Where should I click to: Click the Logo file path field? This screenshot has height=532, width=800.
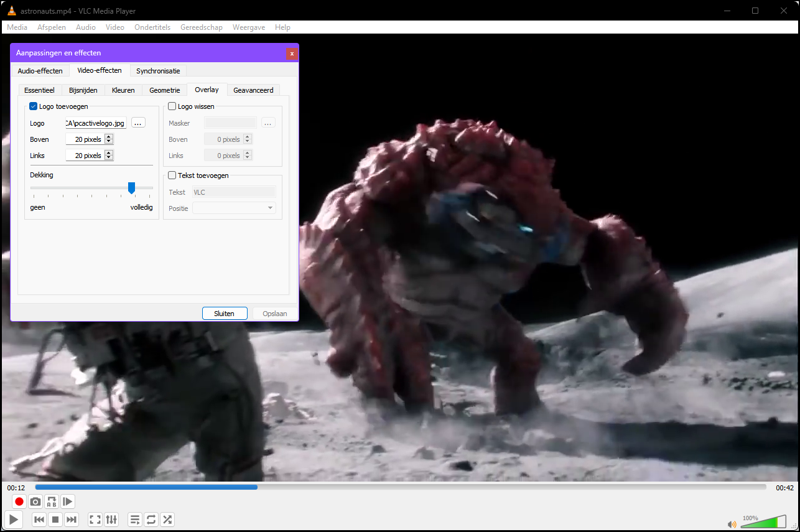click(x=96, y=123)
